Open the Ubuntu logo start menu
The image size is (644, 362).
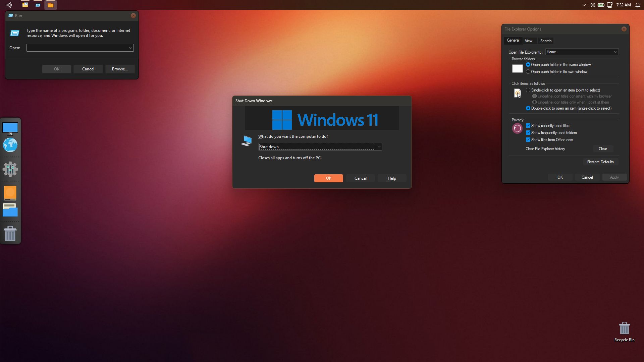[9, 5]
